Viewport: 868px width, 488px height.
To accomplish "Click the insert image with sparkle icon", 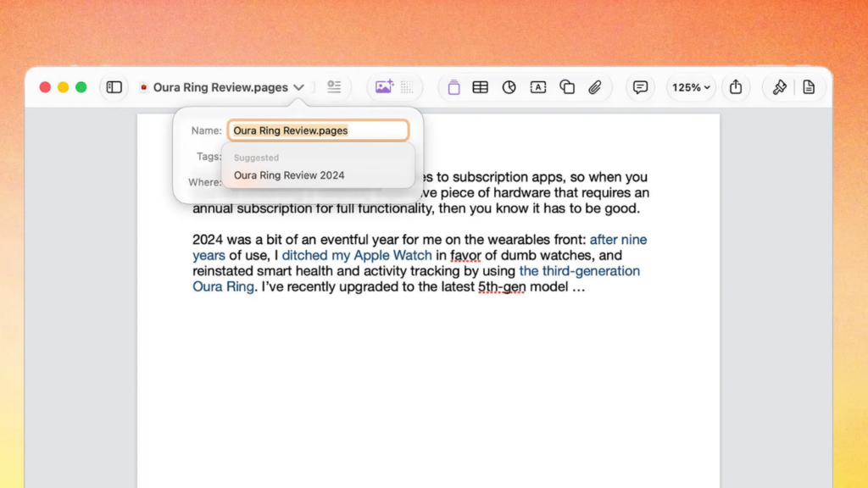I will (384, 87).
